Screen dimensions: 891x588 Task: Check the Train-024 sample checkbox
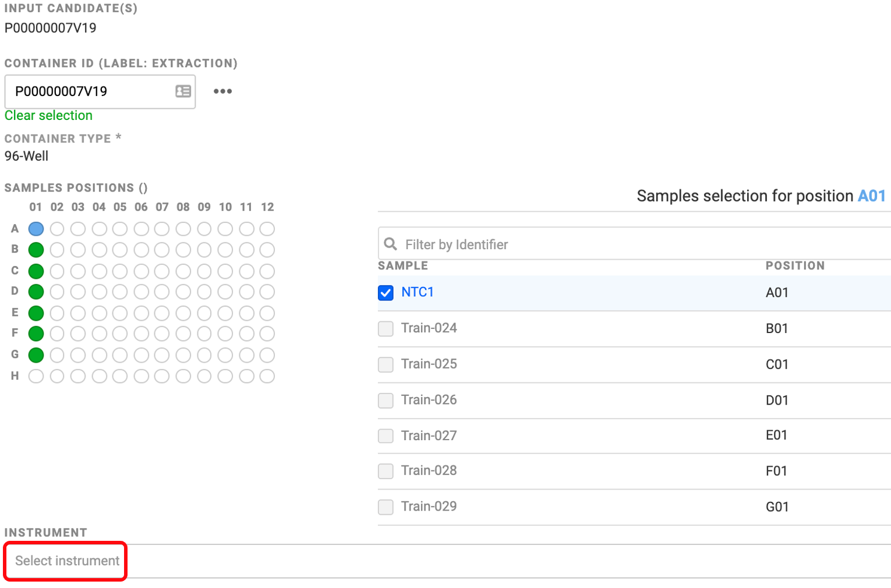pos(386,329)
